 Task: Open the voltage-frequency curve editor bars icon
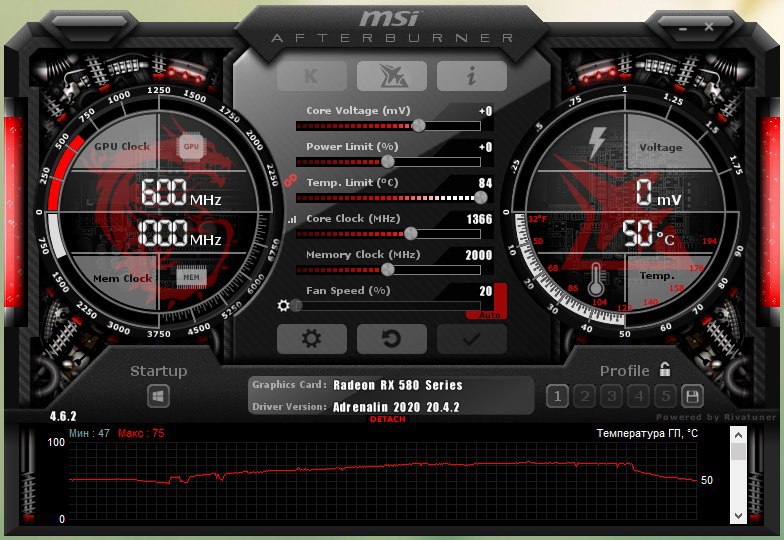(292, 219)
